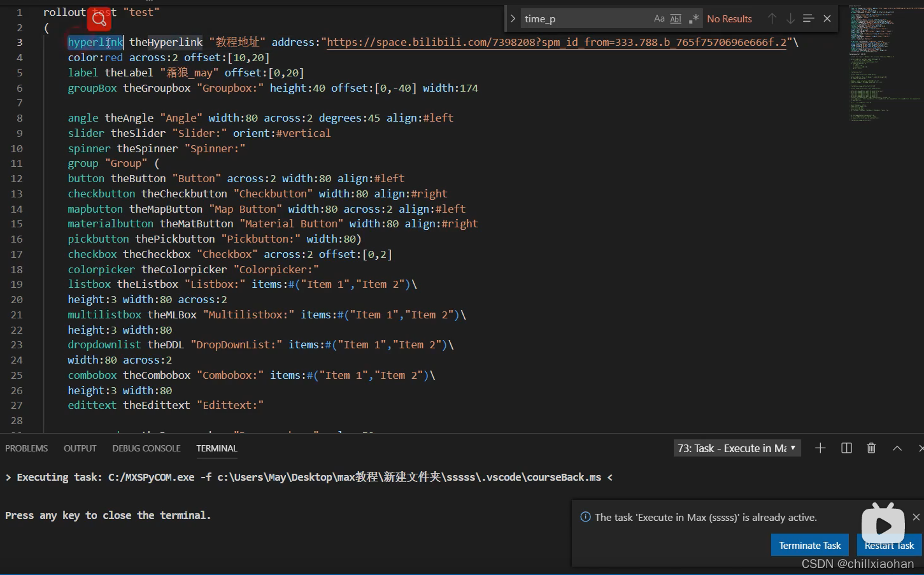Click the red magnifier search overlay icon

click(x=99, y=19)
